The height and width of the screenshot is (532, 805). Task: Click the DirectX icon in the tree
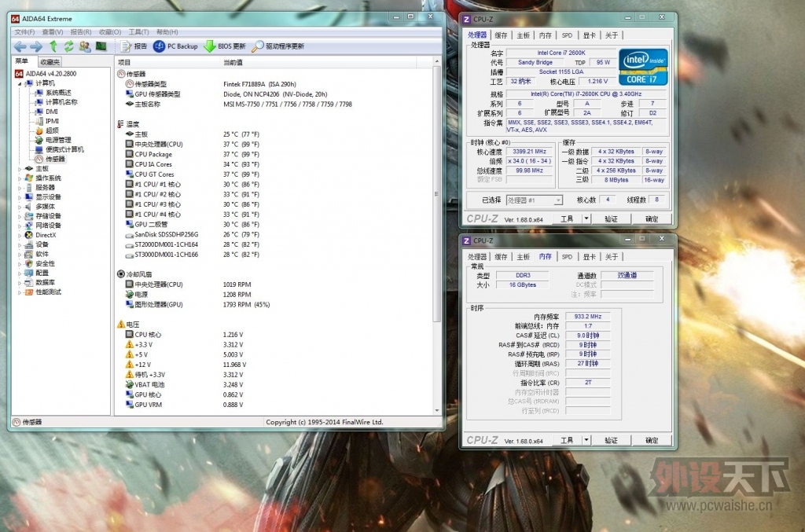[29, 235]
